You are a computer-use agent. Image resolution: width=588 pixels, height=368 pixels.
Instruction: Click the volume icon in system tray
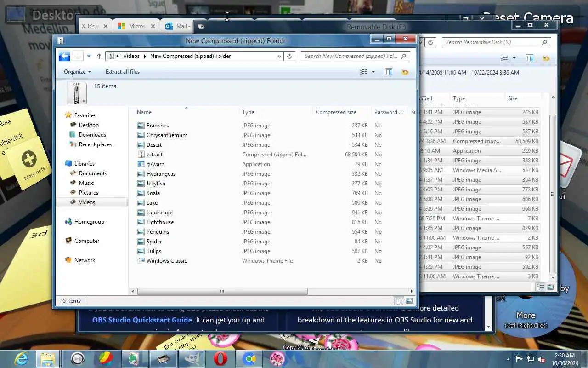point(542,359)
